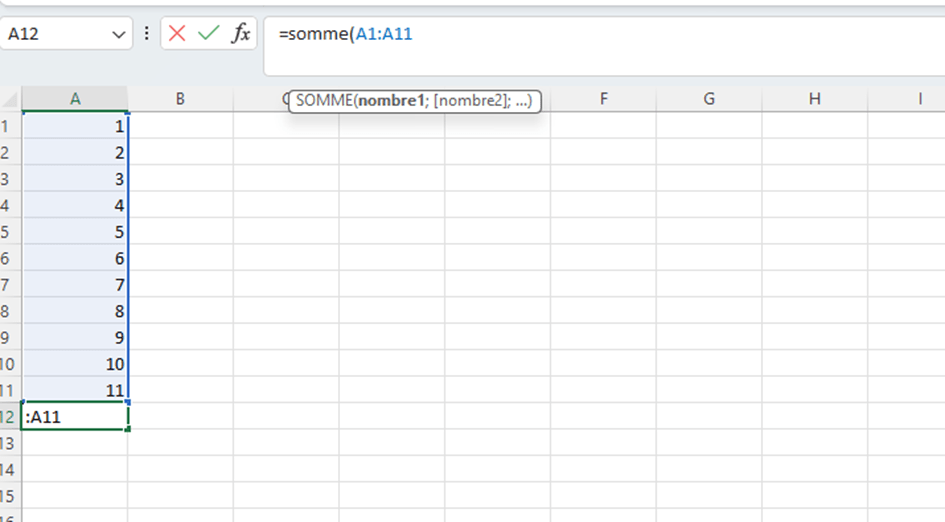This screenshot has height=522, width=945.
Task: Select column B header
Action: (180, 99)
